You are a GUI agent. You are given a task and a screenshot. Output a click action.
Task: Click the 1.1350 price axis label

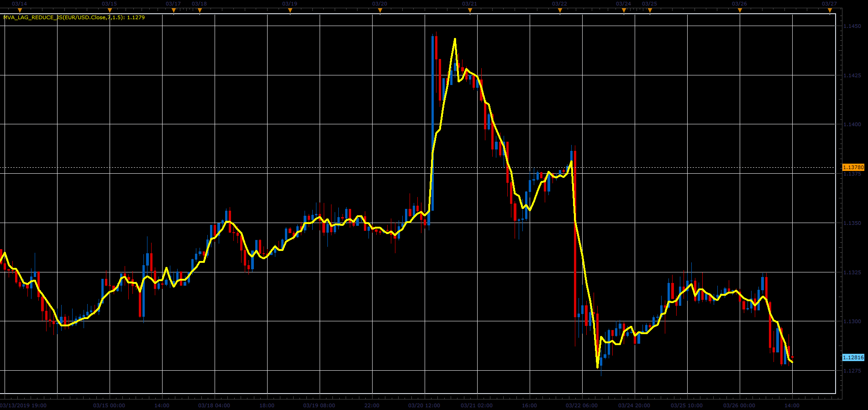pyautogui.click(x=852, y=223)
